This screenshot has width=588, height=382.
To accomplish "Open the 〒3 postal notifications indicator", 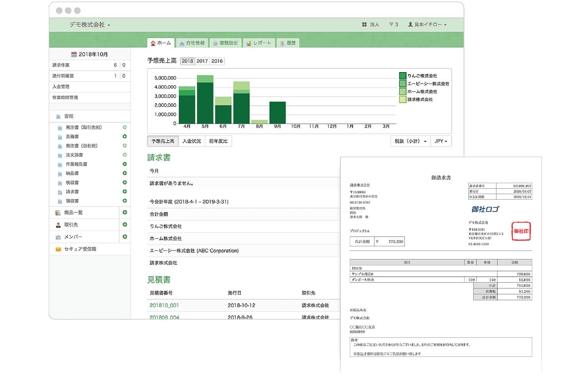I will (393, 25).
